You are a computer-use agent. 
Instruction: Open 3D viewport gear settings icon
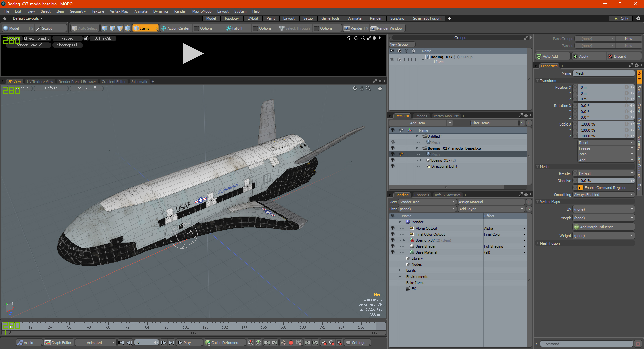click(380, 88)
